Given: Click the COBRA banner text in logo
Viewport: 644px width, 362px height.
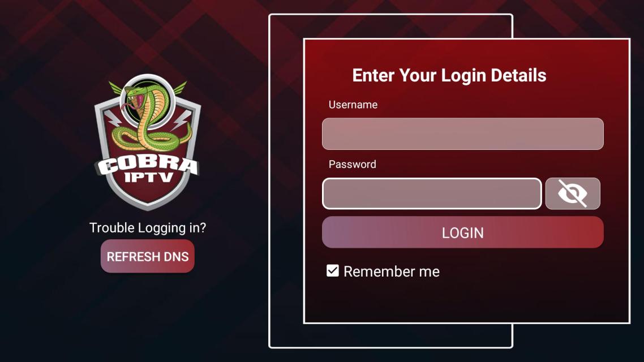Looking at the screenshot, I should point(148,165).
